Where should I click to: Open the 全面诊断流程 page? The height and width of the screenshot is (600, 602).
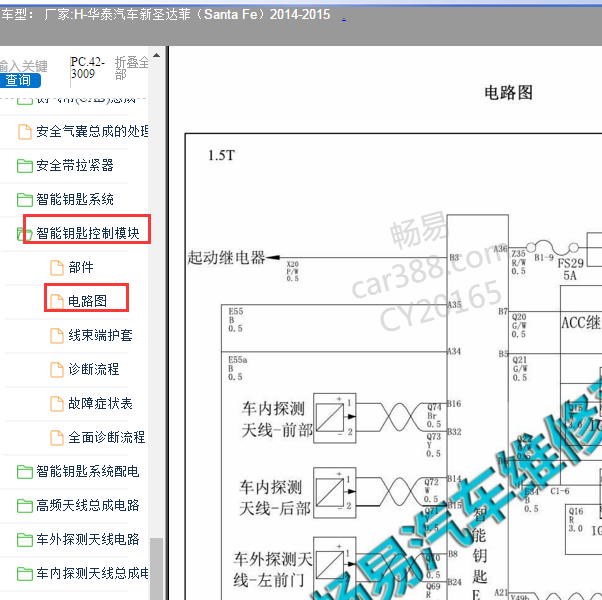tap(107, 437)
